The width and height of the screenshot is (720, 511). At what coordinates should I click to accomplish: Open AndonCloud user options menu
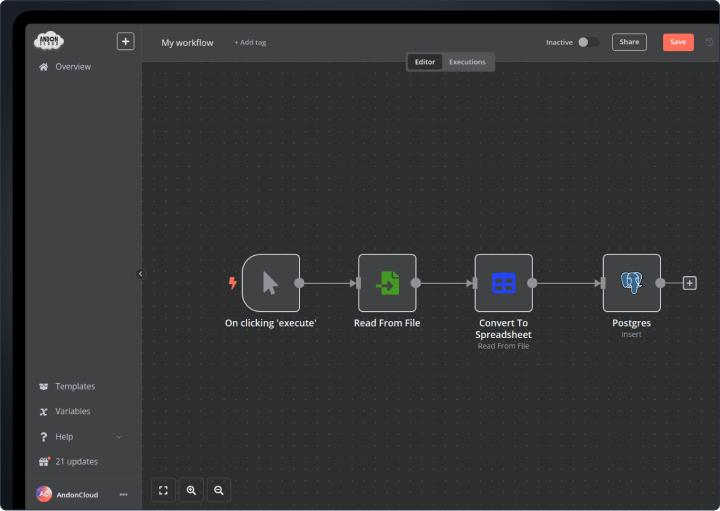[124, 494]
